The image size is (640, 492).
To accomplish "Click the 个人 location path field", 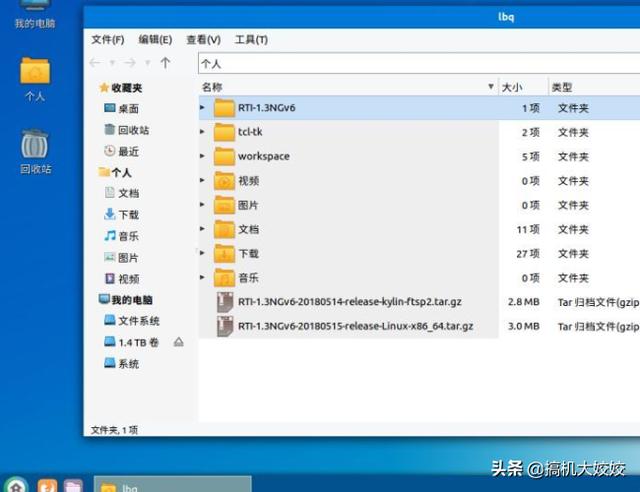I will click(419, 64).
